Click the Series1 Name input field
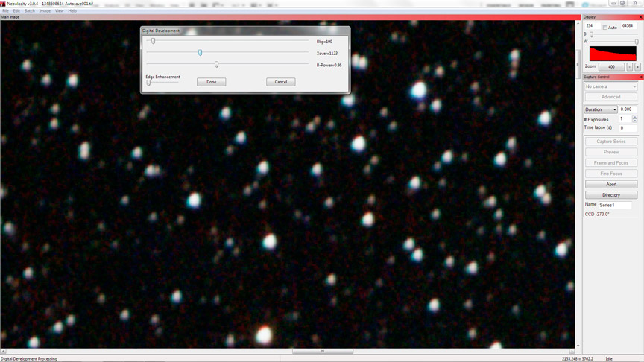Screen dimensions: 644x362 (615, 205)
